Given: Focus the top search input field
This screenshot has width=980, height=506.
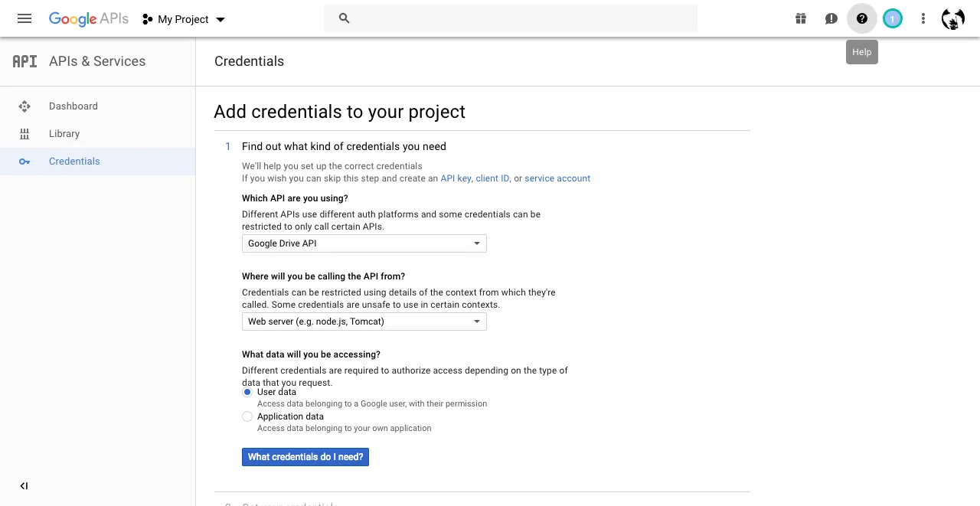Looking at the screenshot, I should [x=511, y=18].
